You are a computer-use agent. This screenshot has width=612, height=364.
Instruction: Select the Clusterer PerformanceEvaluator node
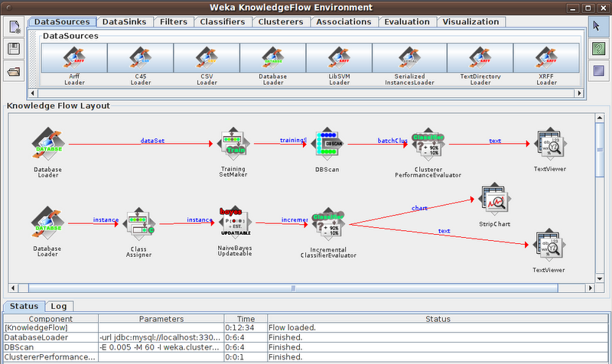428,144
